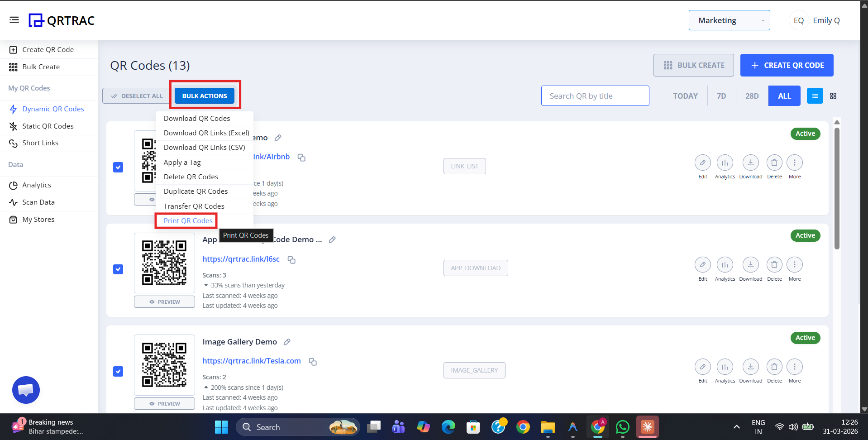Screen dimensions: 868x440
Task: Select the Dynamic QR Codes sidebar icon
Action: [x=13, y=109]
